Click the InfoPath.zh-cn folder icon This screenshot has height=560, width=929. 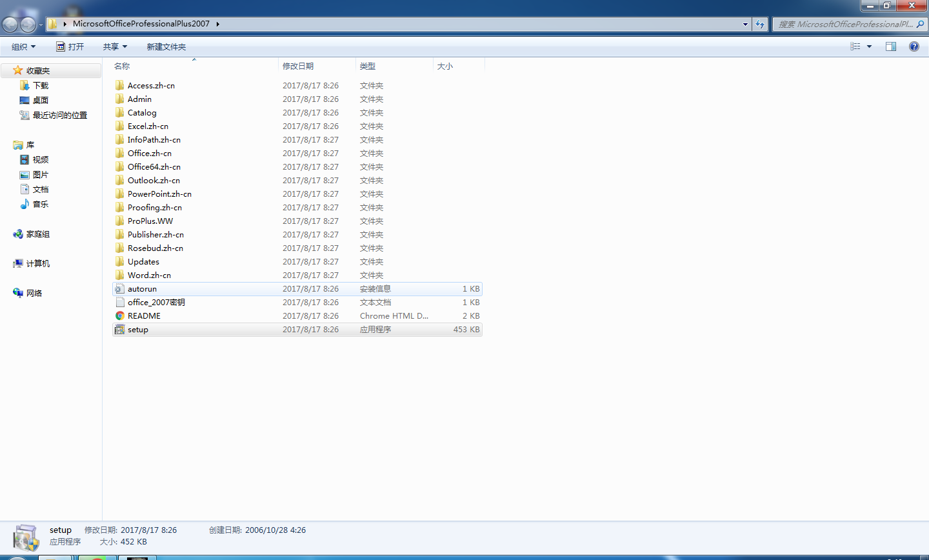120,139
